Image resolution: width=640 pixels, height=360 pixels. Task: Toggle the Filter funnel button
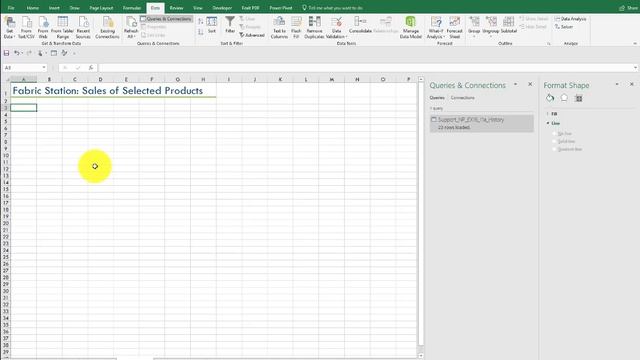coord(230,25)
